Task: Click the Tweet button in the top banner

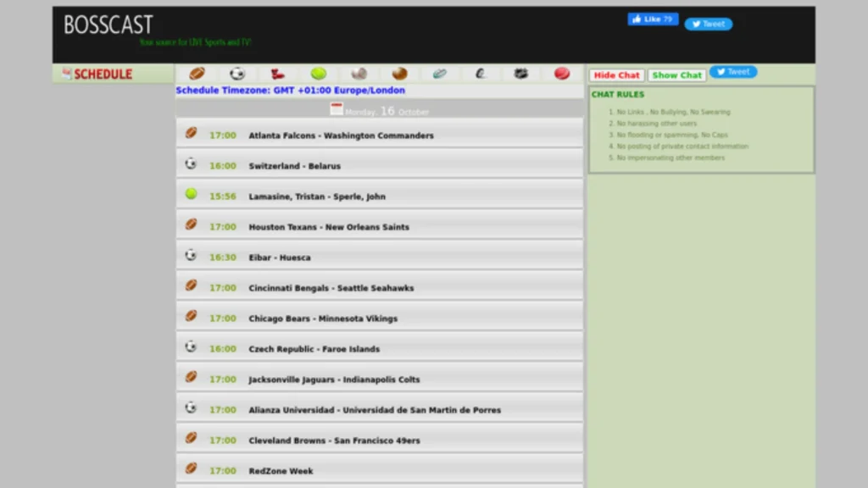Action: (709, 24)
